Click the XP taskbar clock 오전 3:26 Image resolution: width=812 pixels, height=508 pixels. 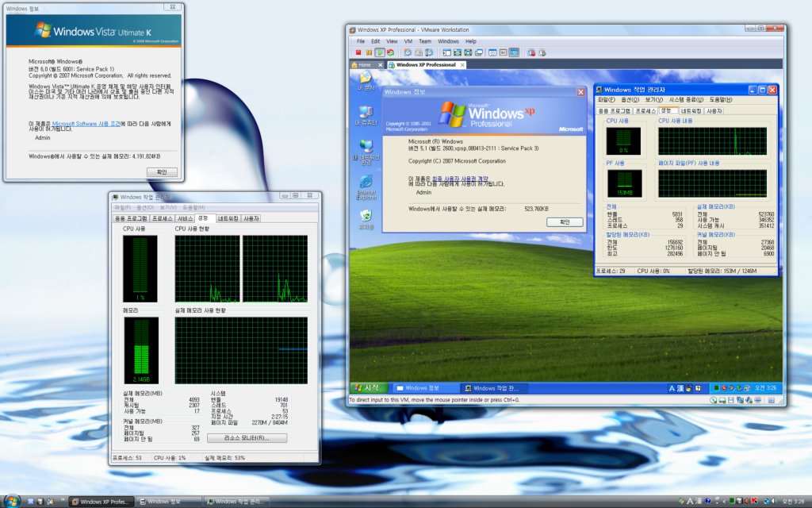pos(765,388)
